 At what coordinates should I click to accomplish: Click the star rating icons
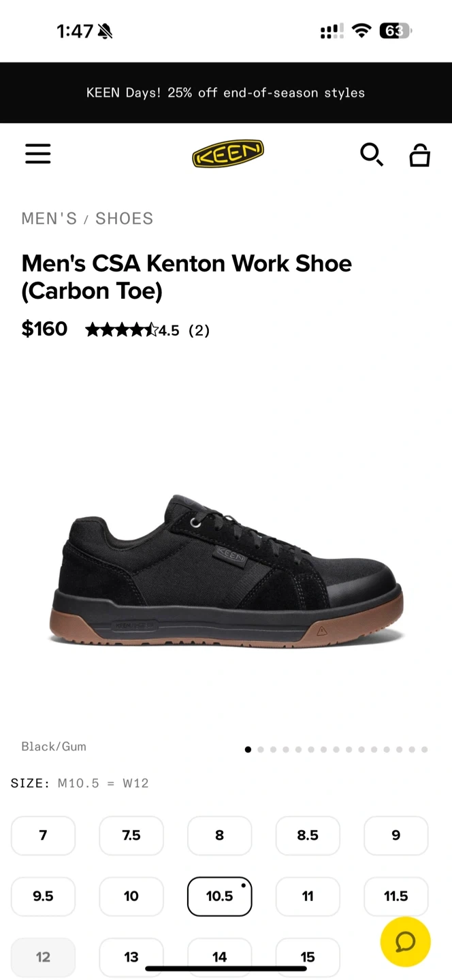[121, 330]
